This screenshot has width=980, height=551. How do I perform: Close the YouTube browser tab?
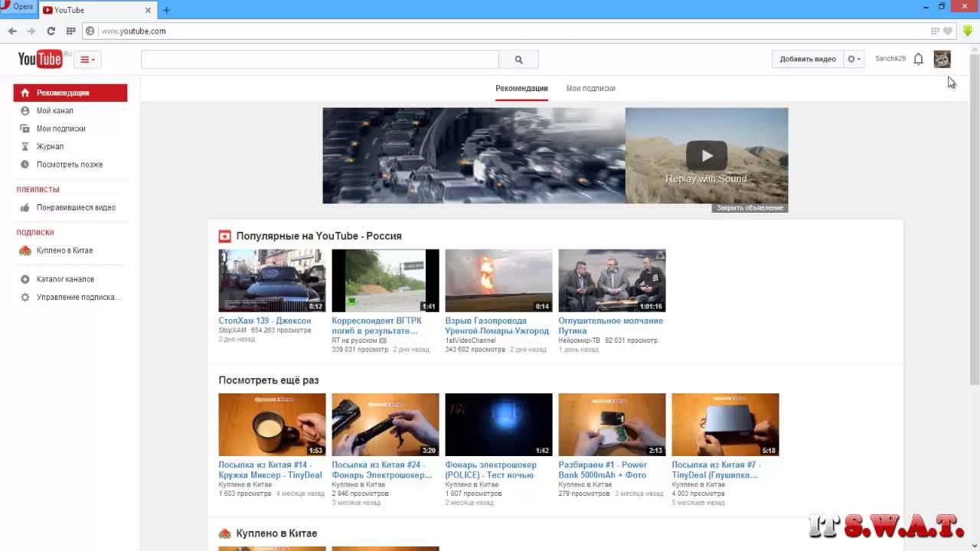tap(148, 10)
